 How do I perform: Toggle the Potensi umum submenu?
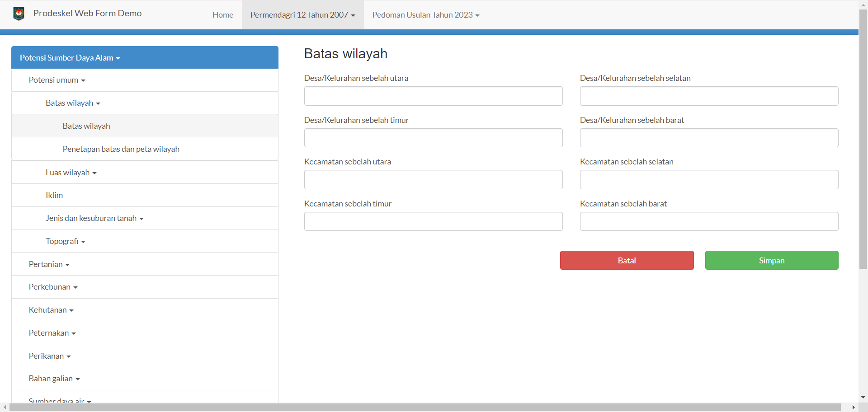[x=145, y=80]
